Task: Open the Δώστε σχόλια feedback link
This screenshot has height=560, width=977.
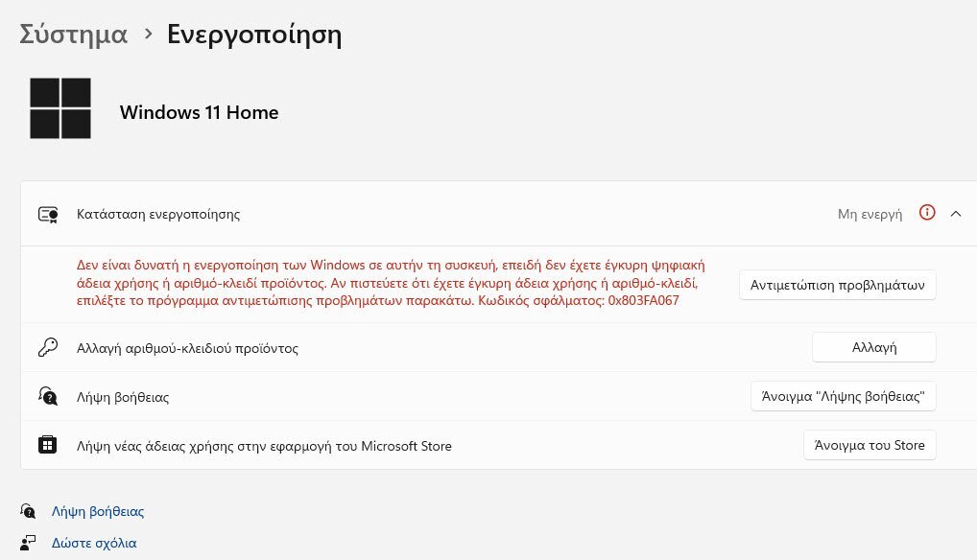Action: (94, 543)
